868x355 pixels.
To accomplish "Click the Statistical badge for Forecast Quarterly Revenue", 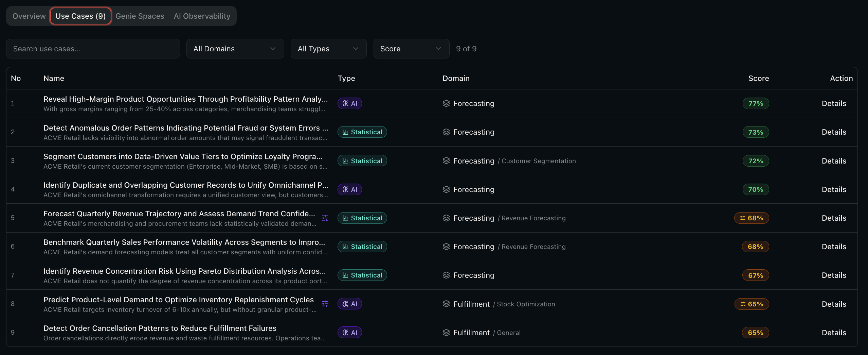I will (x=362, y=218).
